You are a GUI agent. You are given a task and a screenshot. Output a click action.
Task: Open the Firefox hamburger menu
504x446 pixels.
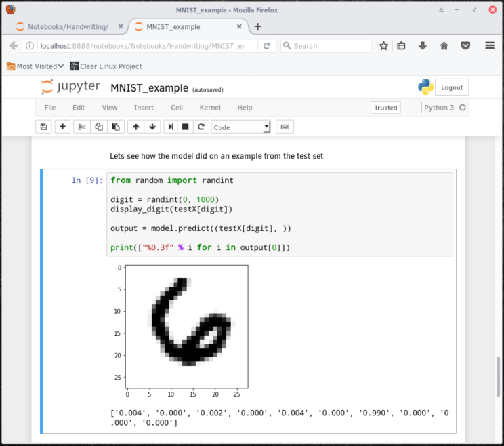(490, 46)
